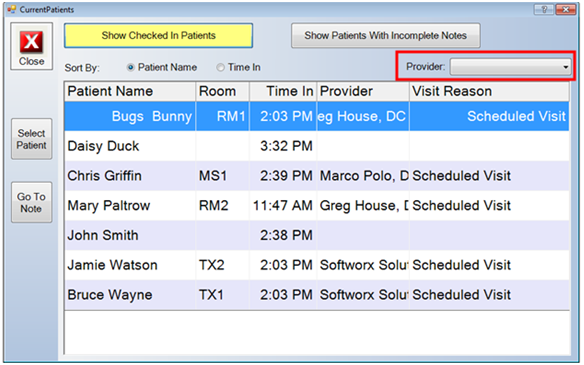
Task: Click the Provider dropdown arrow
Action: coord(566,67)
